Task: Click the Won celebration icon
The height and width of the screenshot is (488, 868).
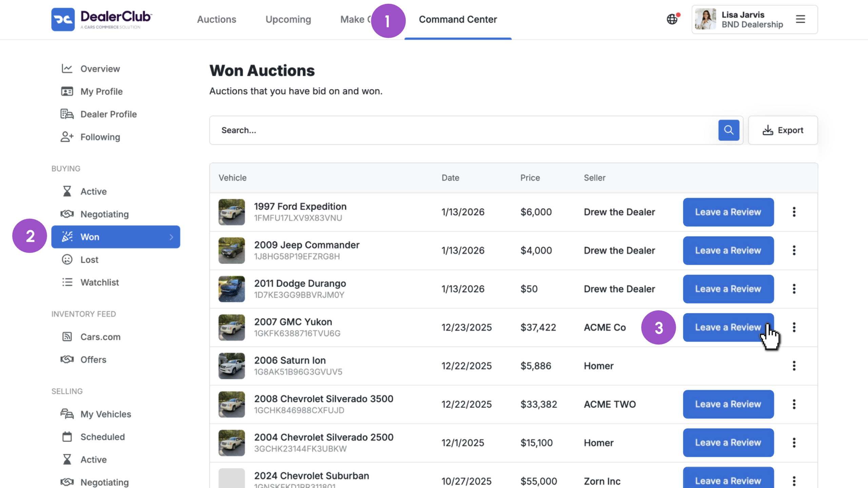Action: click(67, 237)
